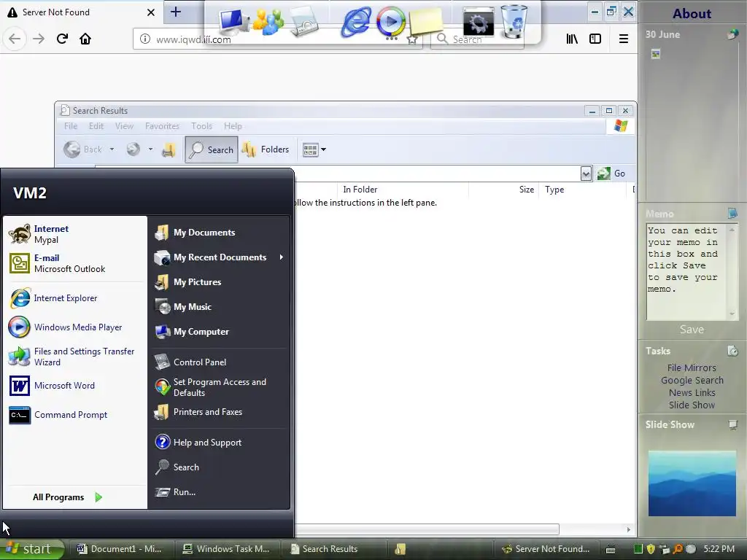747x560 pixels.
Task: Open Search from Start menu
Action: point(219,467)
